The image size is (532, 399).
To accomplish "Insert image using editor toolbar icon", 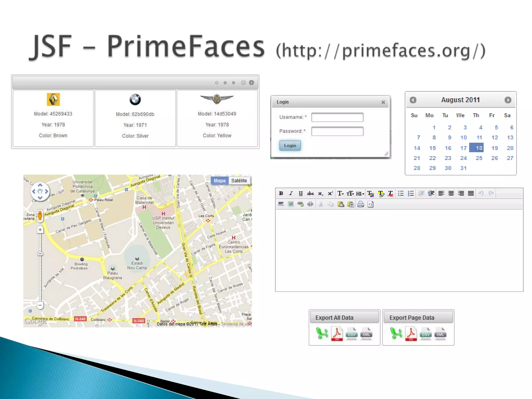I will click(x=291, y=204).
